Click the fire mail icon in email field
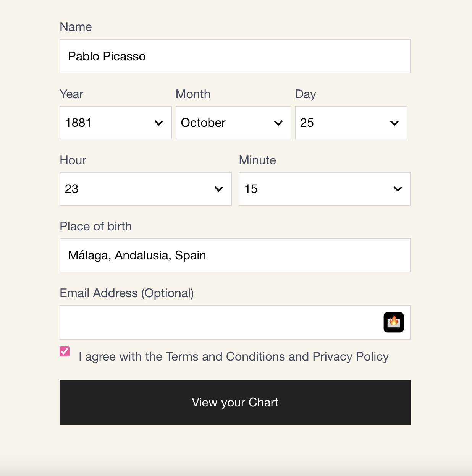 coord(394,322)
